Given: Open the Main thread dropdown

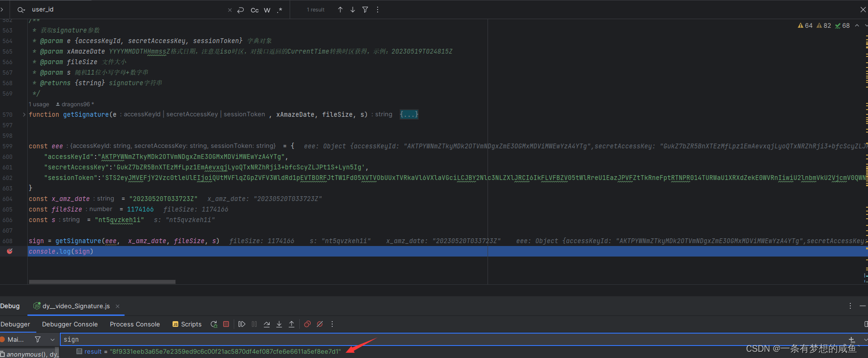Looking at the screenshot, I should 53,339.
